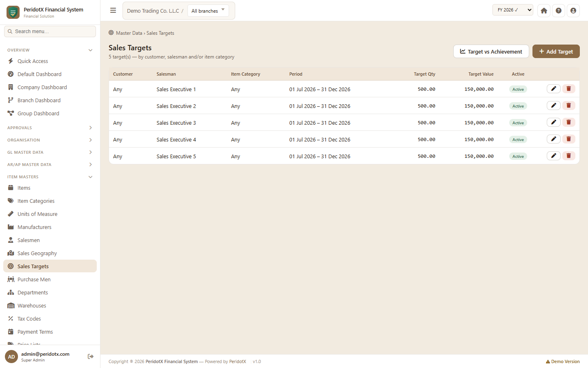Edit the Sales Executive 2 target
The image size is (588, 368).
point(553,105)
